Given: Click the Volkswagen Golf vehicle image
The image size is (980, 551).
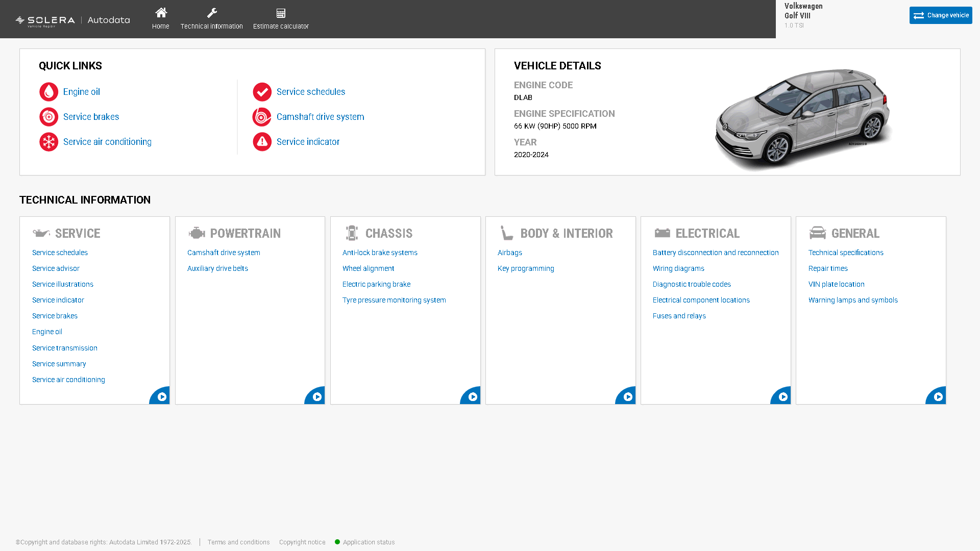Looking at the screenshot, I should [803, 119].
